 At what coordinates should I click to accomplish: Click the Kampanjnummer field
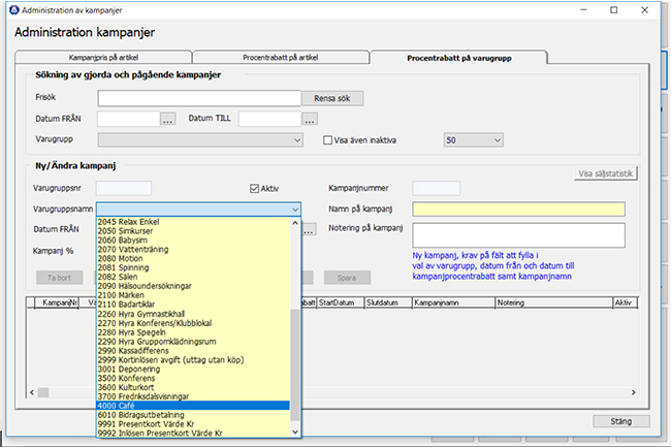436,188
